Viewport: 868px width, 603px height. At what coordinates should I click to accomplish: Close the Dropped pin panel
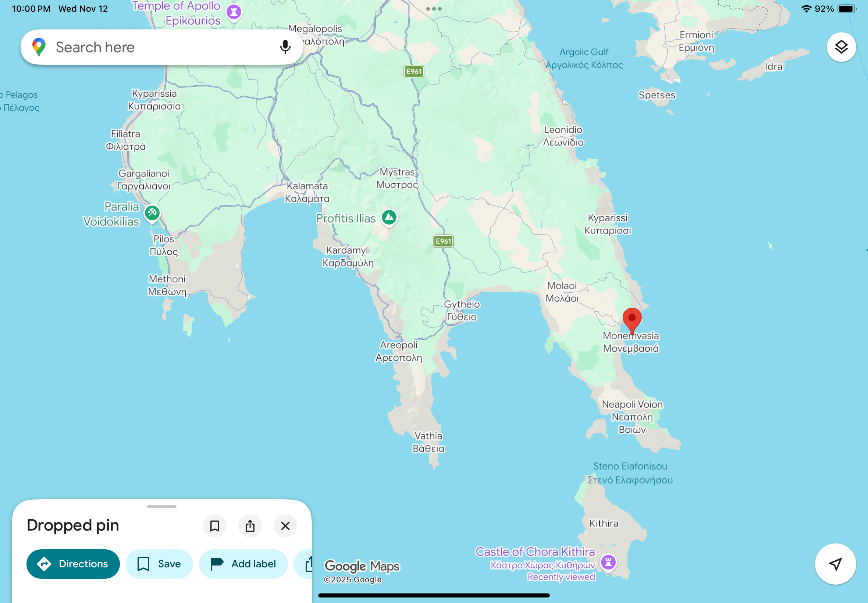(285, 525)
